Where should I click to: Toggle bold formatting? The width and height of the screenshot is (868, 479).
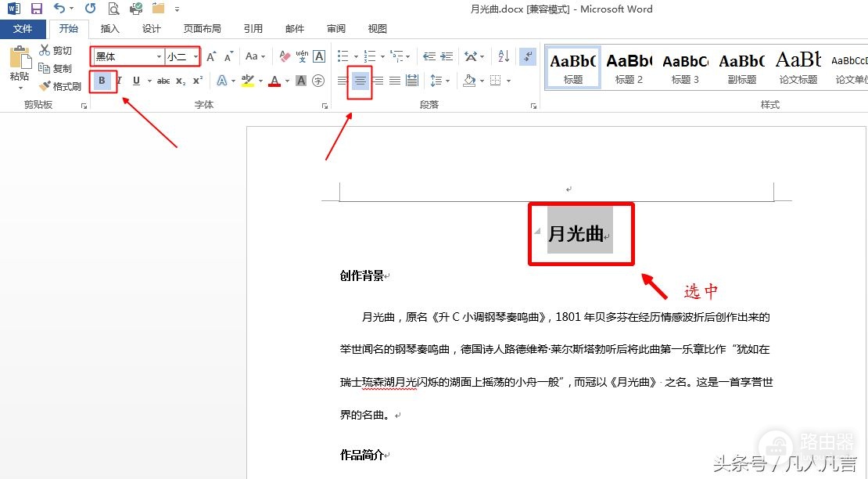(102, 81)
